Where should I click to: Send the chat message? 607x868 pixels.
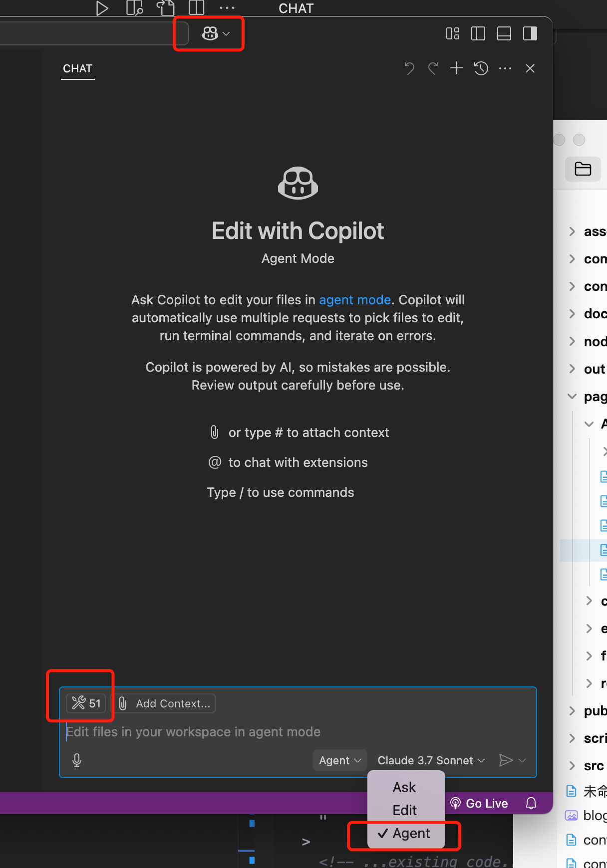[x=506, y=760]
